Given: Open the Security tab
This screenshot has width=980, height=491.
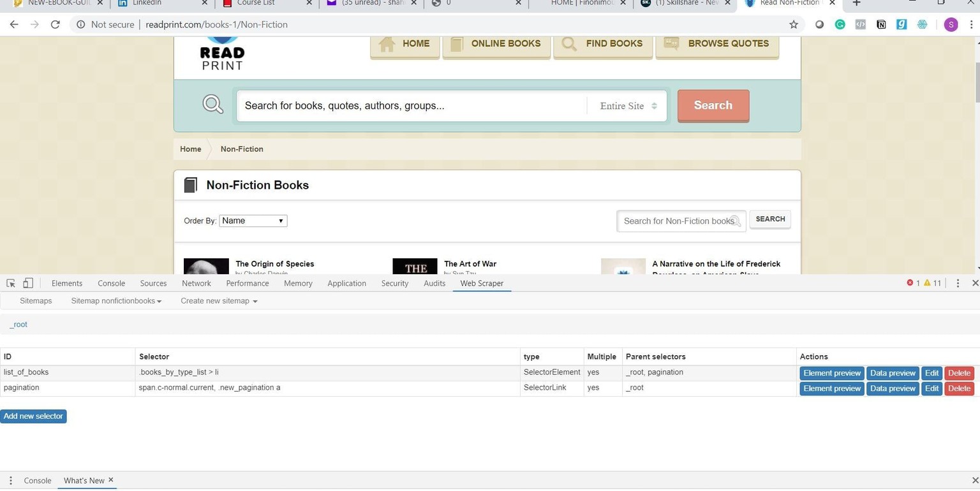Looking at the screenshot, I should pos(395,283).
